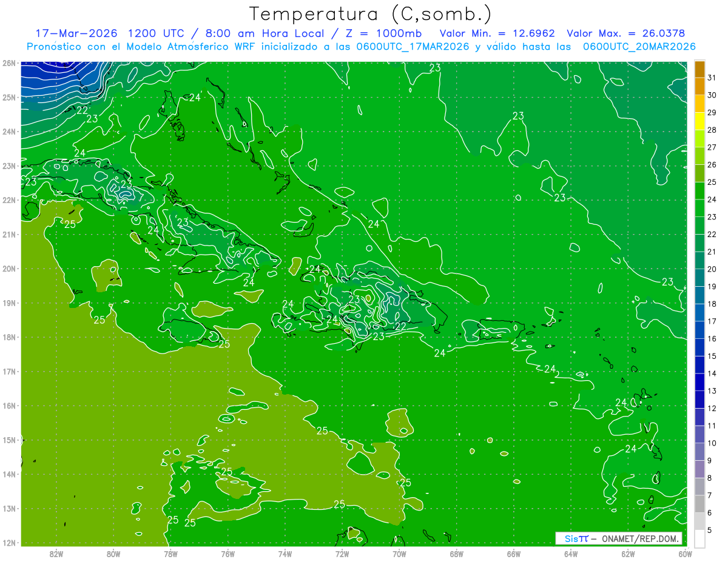Pick the yellow swatch between 28 and 29
The height and width of the screenshot is (562, 728).
tap(699, 121)
